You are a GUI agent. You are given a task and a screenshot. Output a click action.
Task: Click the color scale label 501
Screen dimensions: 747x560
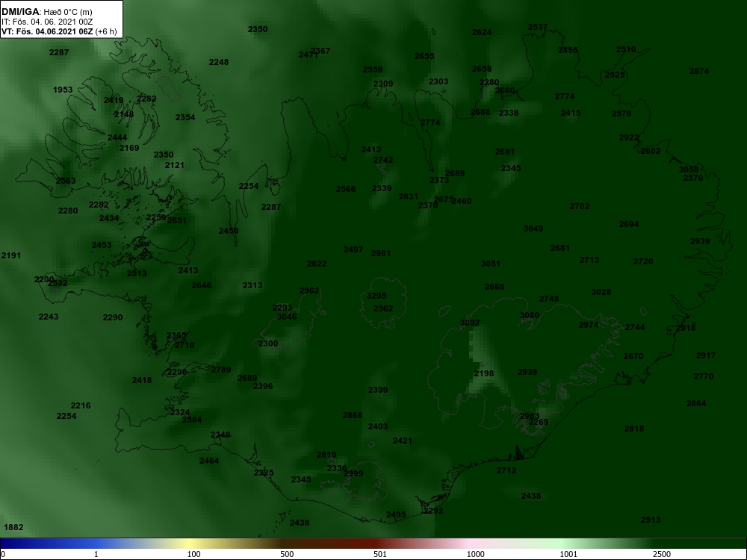point(380,554)
